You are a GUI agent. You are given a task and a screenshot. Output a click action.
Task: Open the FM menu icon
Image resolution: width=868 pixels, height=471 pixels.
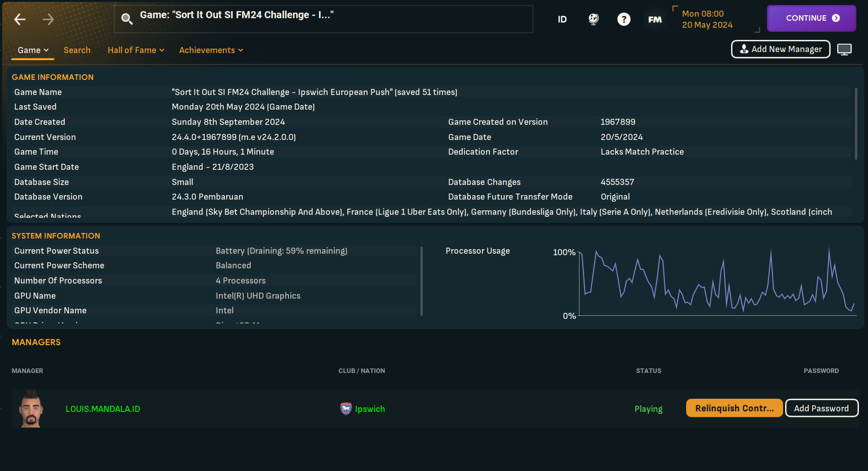tap(655, 19)
